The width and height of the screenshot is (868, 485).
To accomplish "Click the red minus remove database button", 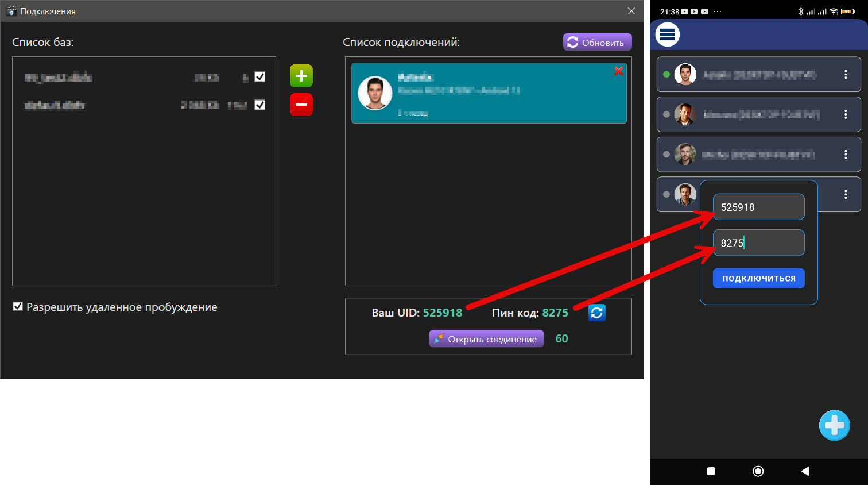I will (x=301, y=105).
